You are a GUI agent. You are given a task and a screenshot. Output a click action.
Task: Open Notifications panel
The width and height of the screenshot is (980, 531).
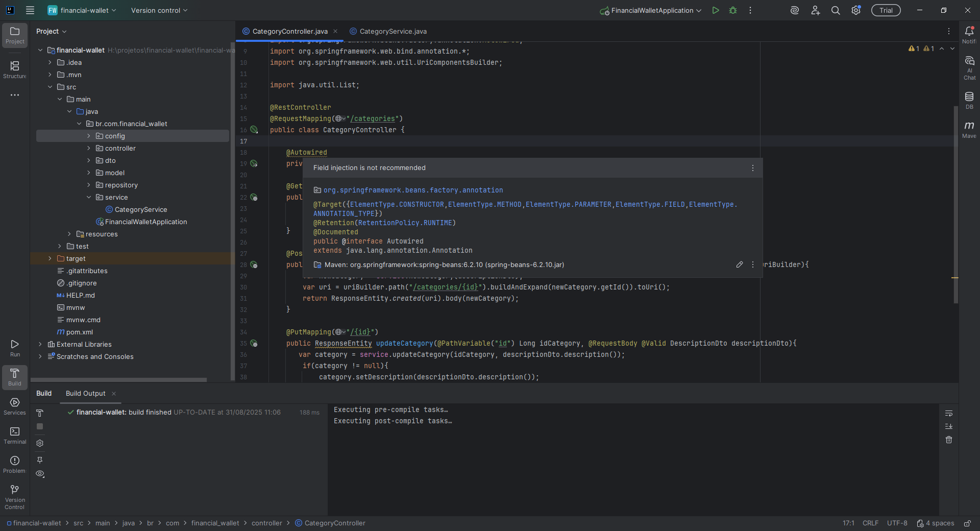[969, 35]
